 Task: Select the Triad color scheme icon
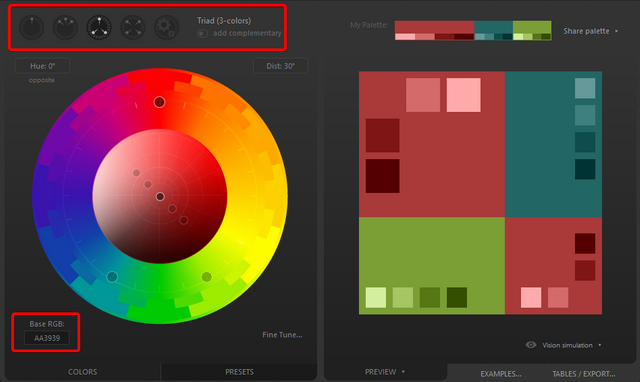click(99, 27)
